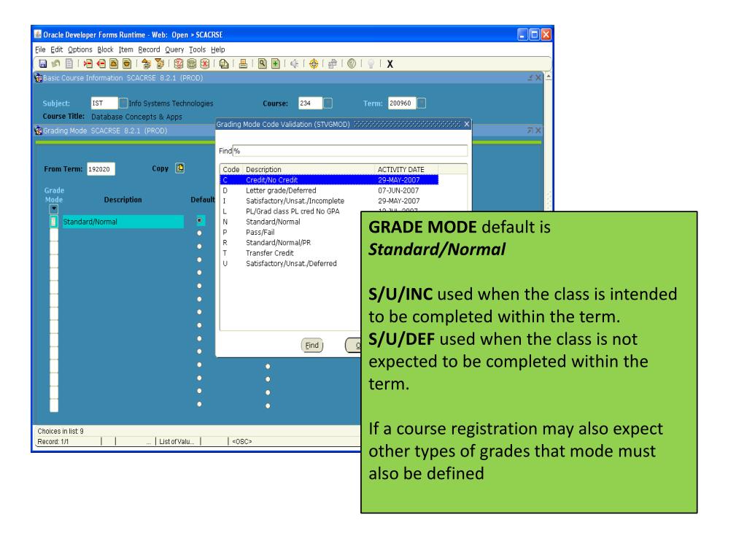This screenshot has height=560, width=747.
Task: Click the View/Send Message toolbar icon
Action: pos(224,63)
